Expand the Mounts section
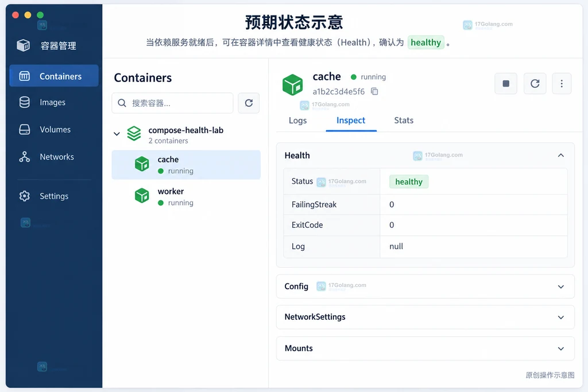This screenshot has width=588, height=392. (x=560, y=348)
